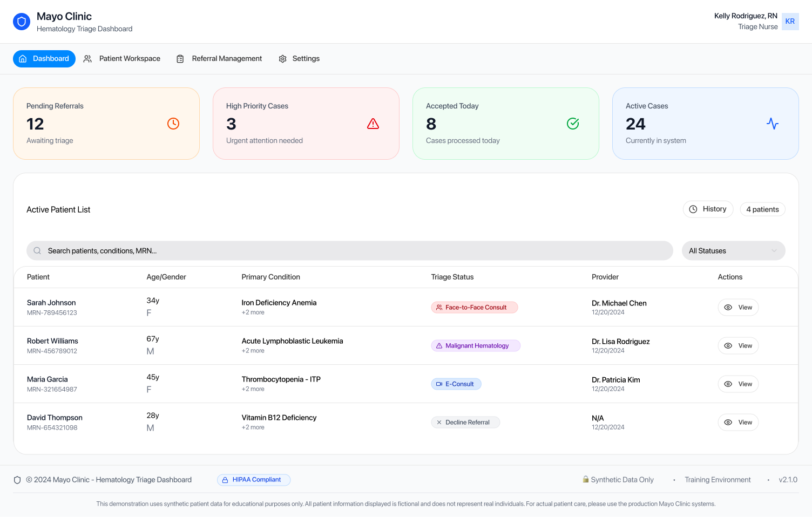
Task: Click the Mayo Clinic shield logo
Action: (x=22, y=22)
